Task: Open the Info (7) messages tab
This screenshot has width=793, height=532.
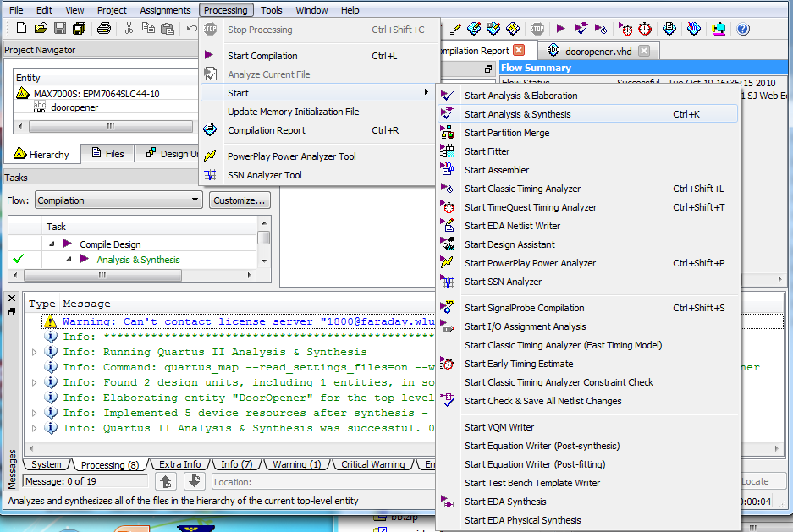Action: pyautogui.click(x=237, y=463)
